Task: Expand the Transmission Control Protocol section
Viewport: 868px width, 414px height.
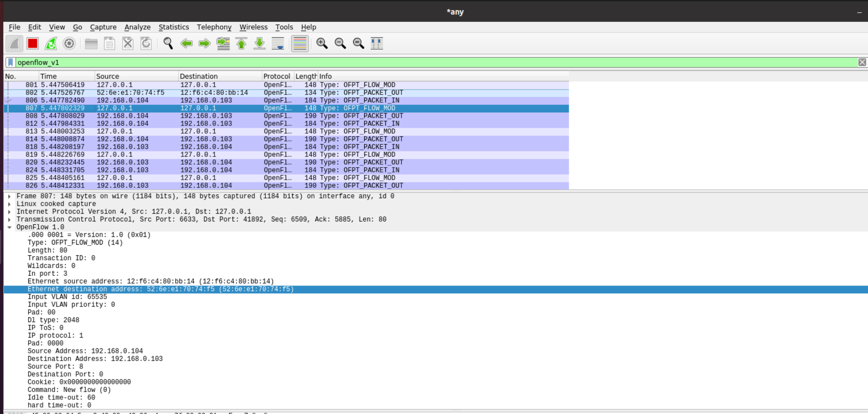Action: click(9, 220)
